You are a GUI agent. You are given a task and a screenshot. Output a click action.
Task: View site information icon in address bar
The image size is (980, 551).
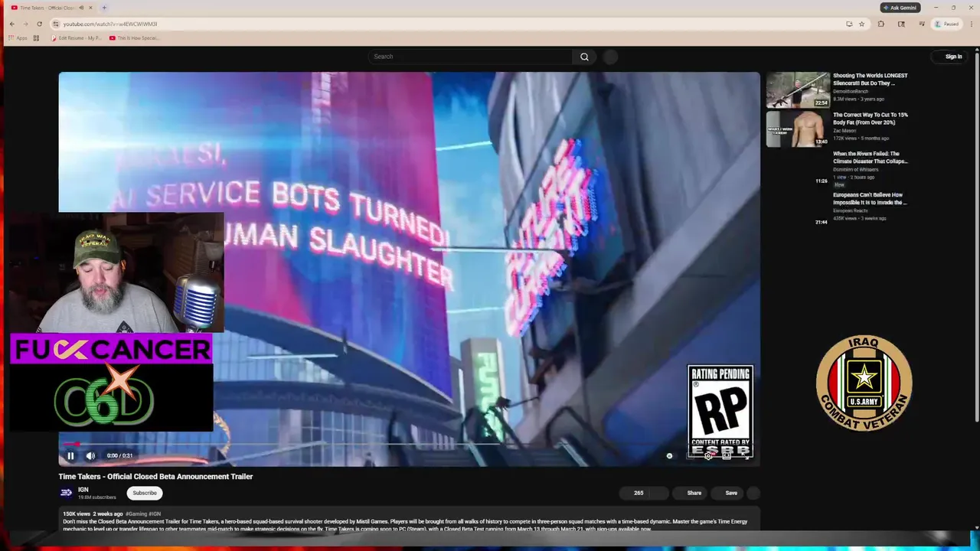(55, 24)
